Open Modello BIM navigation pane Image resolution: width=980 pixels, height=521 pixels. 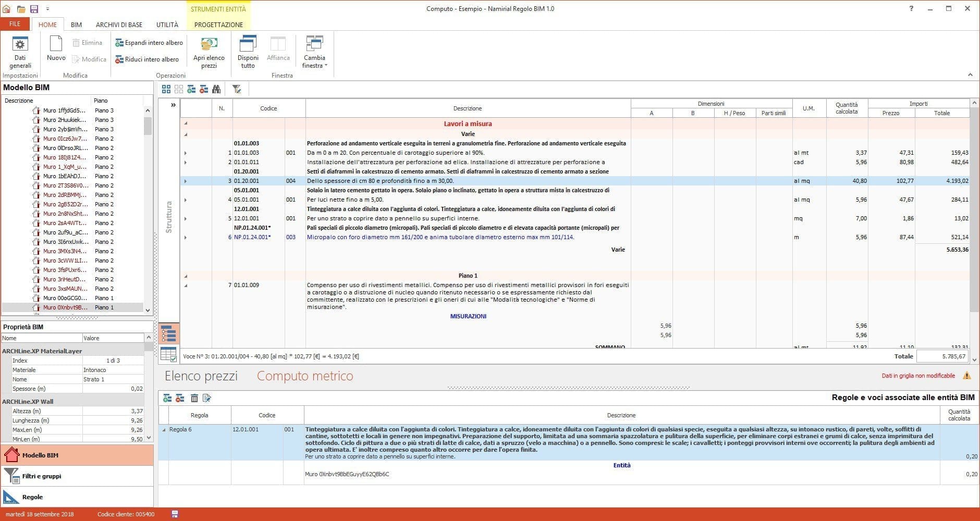pyautogui.click(x=77, y=455)
